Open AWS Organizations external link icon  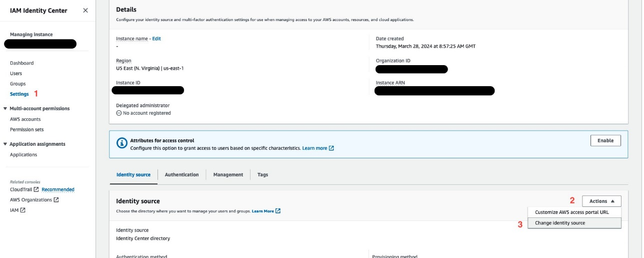(56, 200)
